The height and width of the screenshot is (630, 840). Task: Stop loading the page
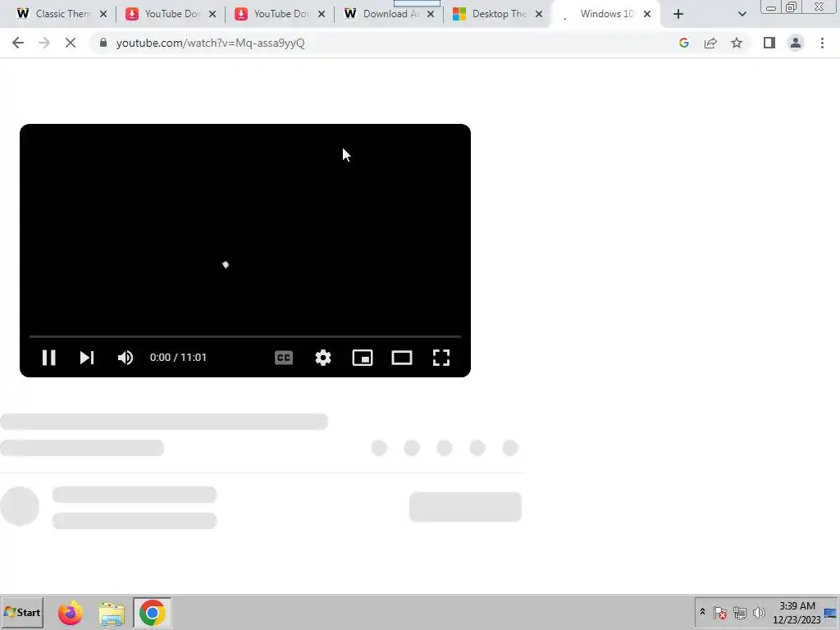pyautogui.click(x=71, y=43)
